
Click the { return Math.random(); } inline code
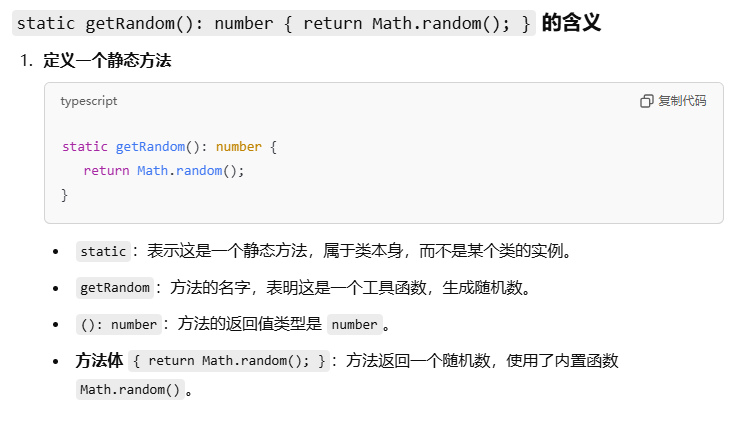[x=229, y=361]
